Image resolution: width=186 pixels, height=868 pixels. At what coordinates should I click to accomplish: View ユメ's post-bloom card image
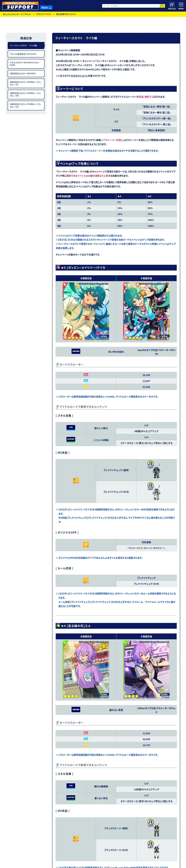click(x=146, y=669)
